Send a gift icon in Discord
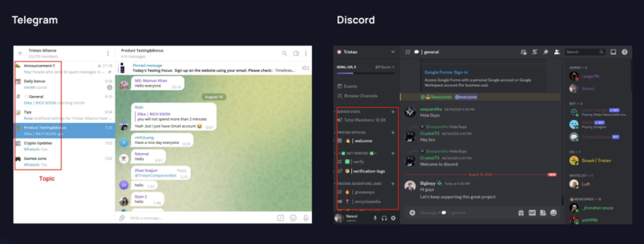This screenshot has height=244, width=644. pyautogui.click(x=521, y=213)
